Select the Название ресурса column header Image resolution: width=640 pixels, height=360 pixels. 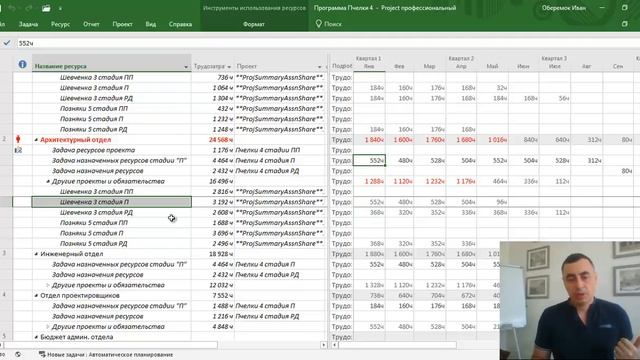pos(111,63)
